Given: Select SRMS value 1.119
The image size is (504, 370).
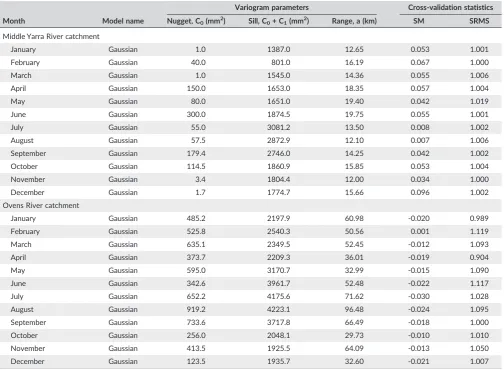Looking at the screenshot, I should point(479,231).
